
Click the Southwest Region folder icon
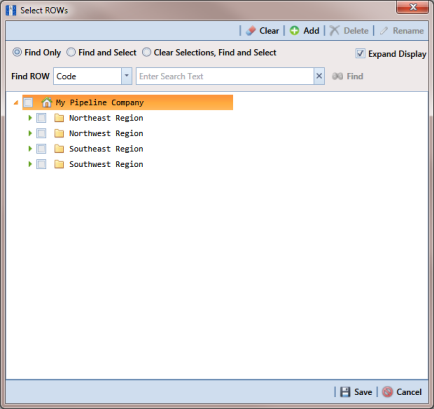(59, 164)
